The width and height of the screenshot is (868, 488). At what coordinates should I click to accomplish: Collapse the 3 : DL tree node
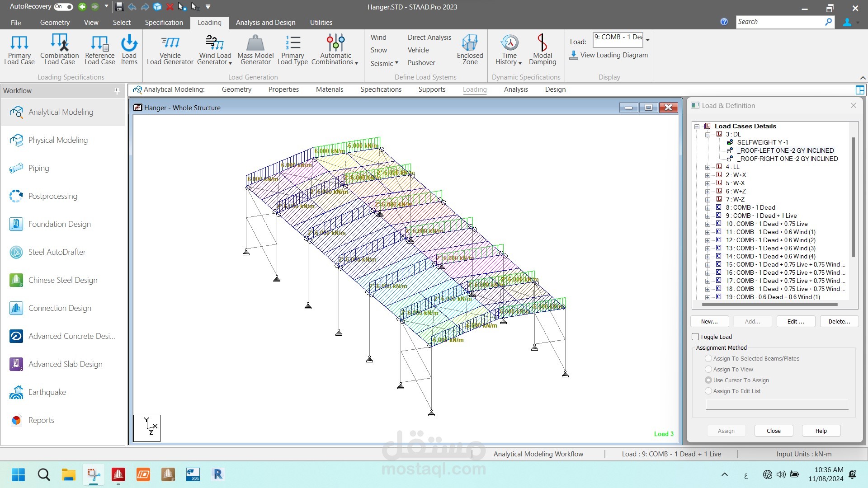pos(708,135)
